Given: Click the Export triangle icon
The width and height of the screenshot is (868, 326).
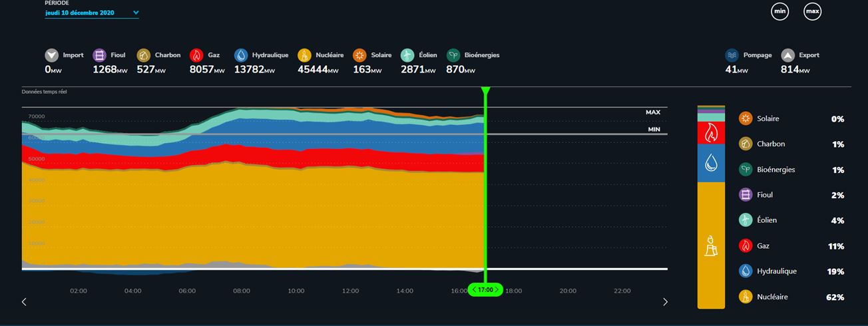Looking at the screenshot, I should tap(787, 56).
